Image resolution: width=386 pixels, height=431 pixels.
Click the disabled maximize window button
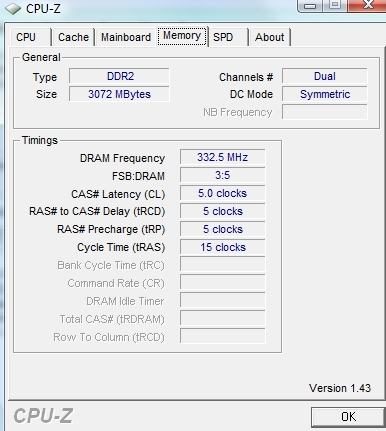(x=335, y=5)
